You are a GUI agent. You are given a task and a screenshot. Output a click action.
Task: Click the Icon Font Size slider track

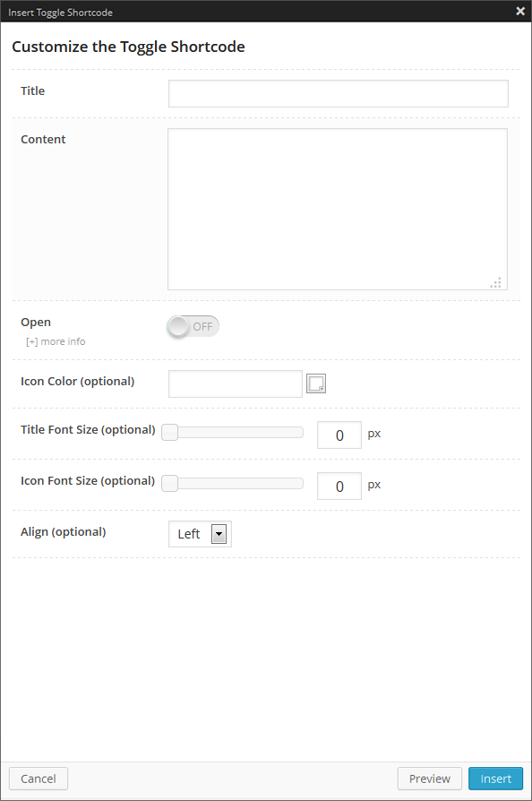coord(233,483)
